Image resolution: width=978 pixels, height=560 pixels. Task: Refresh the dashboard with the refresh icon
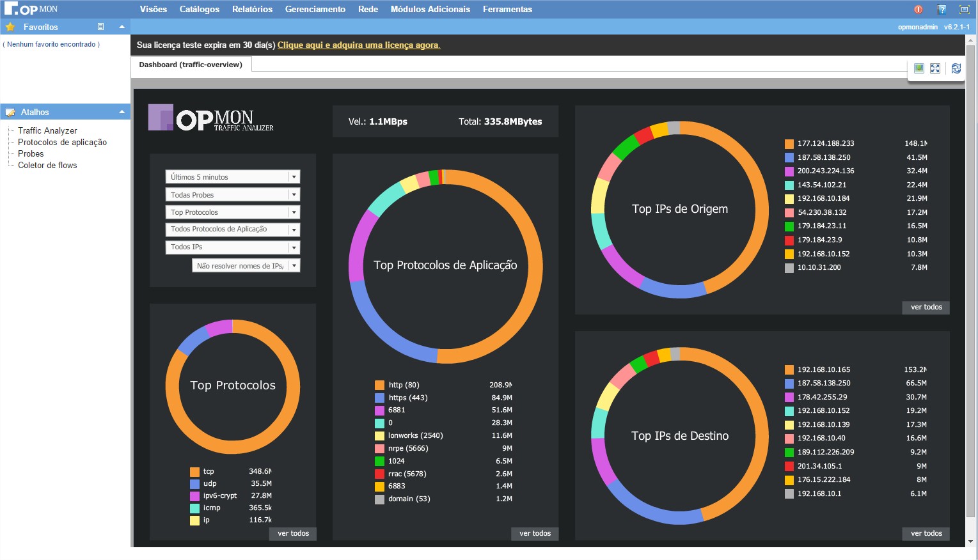tap(956, 68)
